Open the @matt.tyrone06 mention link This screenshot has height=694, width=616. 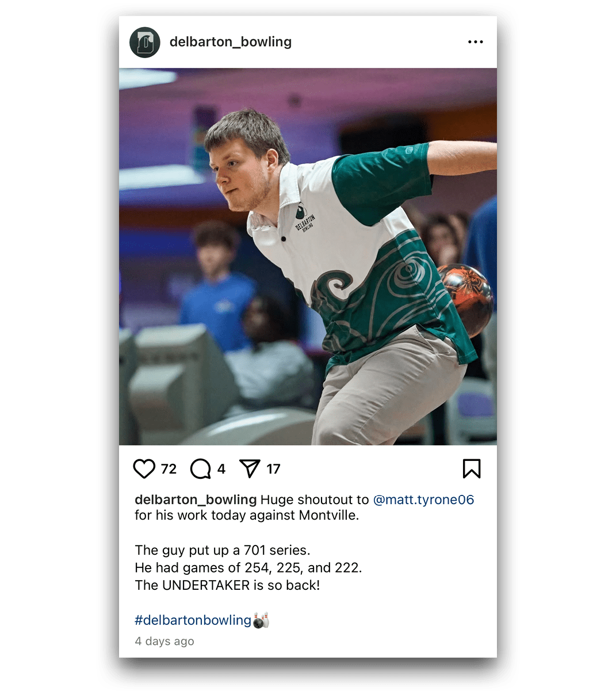coord(424,499)
